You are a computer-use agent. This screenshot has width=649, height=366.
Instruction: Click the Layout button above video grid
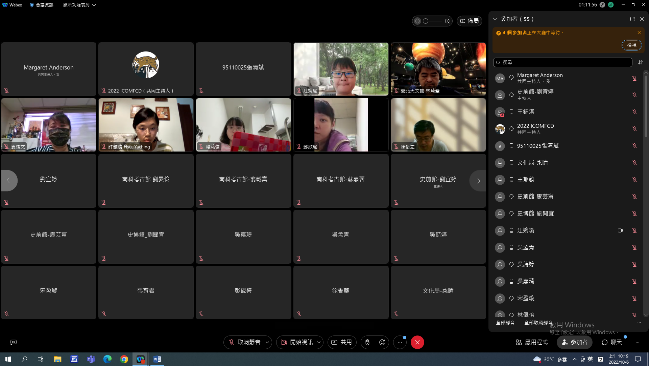469,21
